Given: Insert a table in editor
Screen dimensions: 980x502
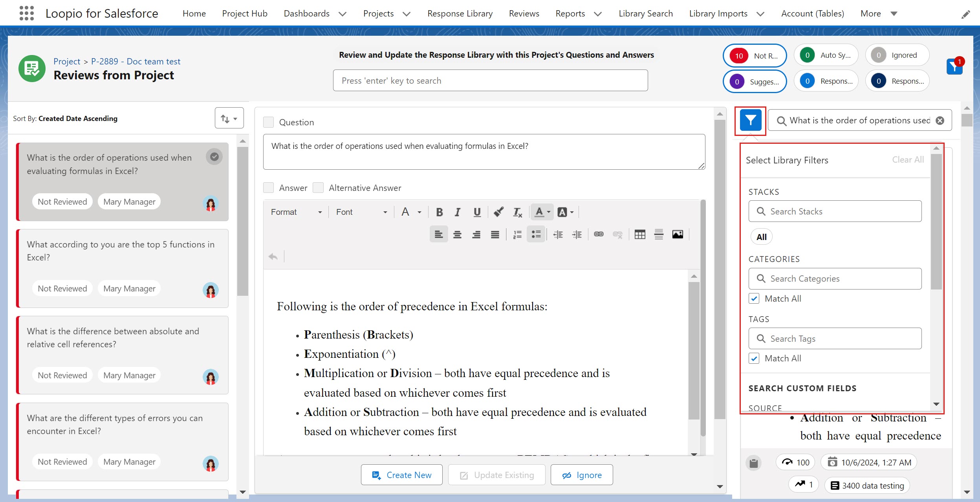Looking at the screenshot, I should [640, 235].
